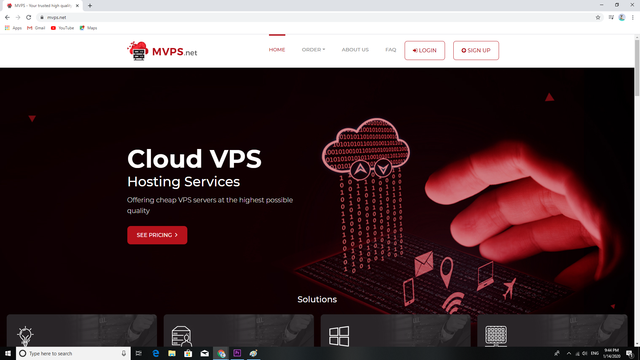Open Task View on the taskbar

point(139,353)
